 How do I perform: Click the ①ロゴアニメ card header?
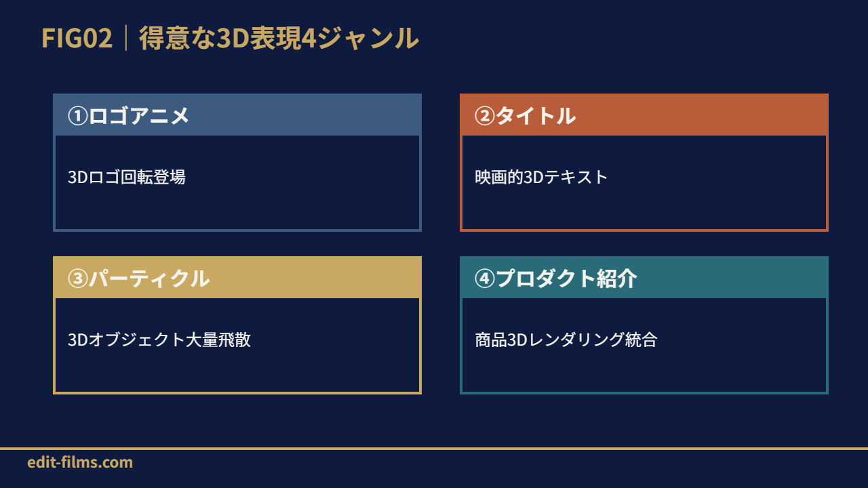click(x=237, y=115)
